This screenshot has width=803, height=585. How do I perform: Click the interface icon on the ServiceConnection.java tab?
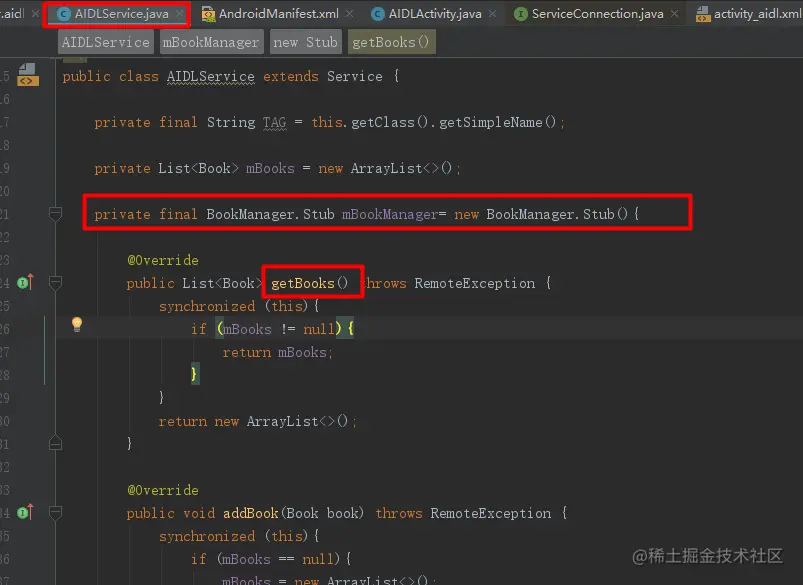[x=520, y=14]
